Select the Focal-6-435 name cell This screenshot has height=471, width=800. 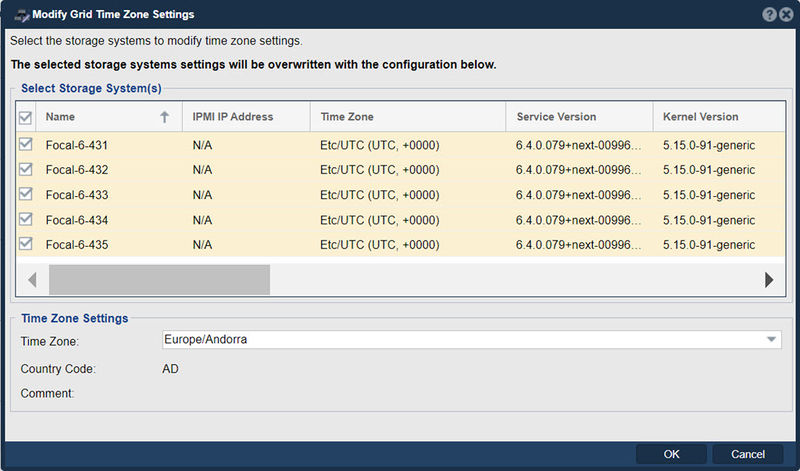click(77, 245)
